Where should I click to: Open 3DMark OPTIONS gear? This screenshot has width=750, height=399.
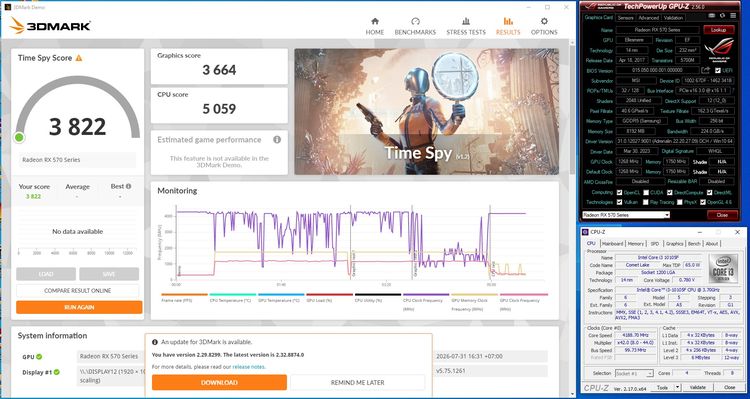click(544, 26)
